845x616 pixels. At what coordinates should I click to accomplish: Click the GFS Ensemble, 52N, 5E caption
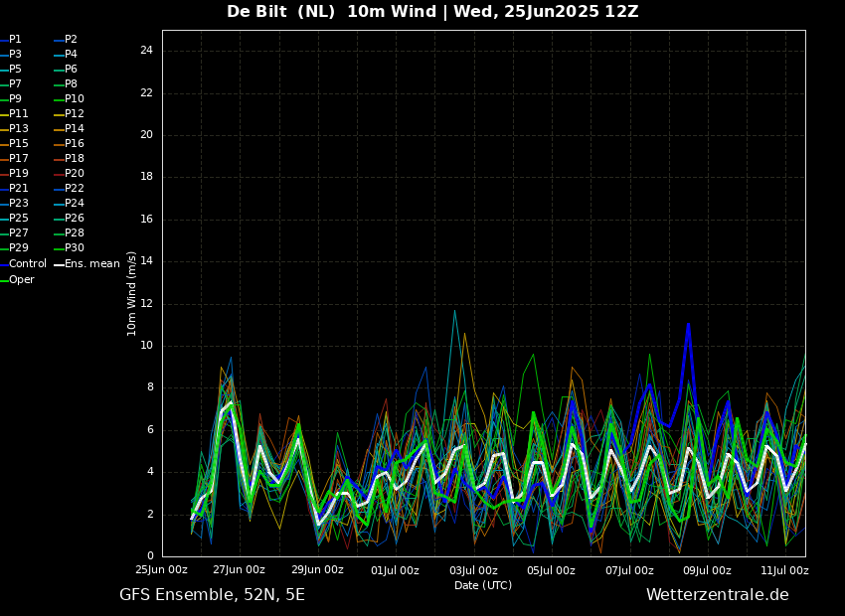(x=212, y=595)
